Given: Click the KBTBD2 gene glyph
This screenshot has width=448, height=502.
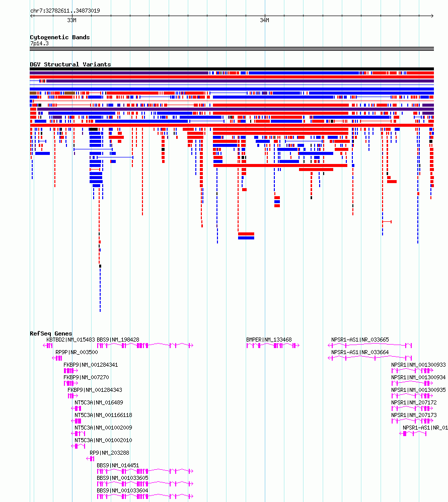Looking at the screenshot, I should coord(48,346).
